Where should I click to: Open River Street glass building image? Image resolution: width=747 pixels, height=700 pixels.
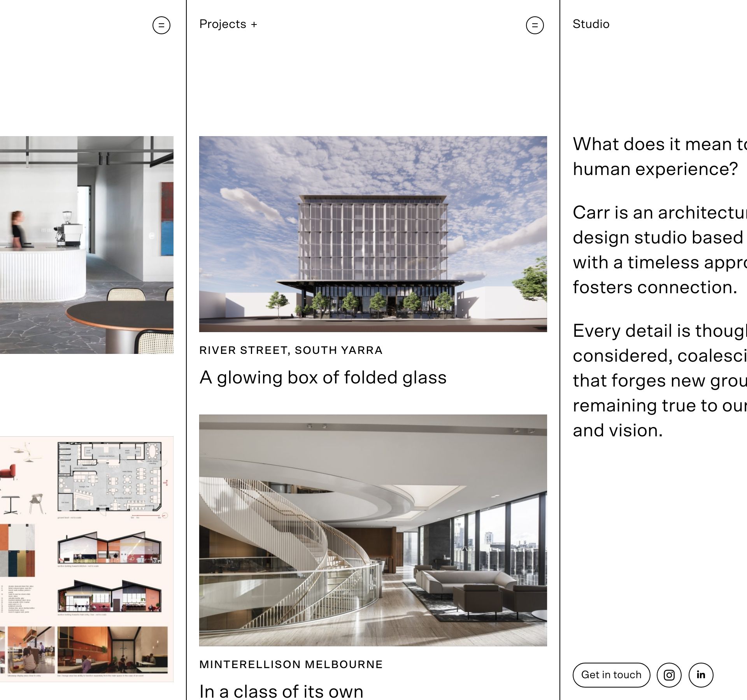pos(373,234)
